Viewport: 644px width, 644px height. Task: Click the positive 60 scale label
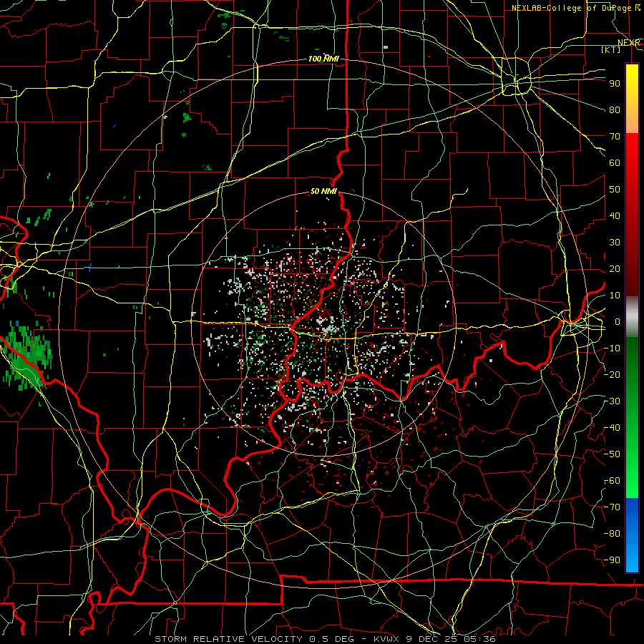(x=615, y=163)
